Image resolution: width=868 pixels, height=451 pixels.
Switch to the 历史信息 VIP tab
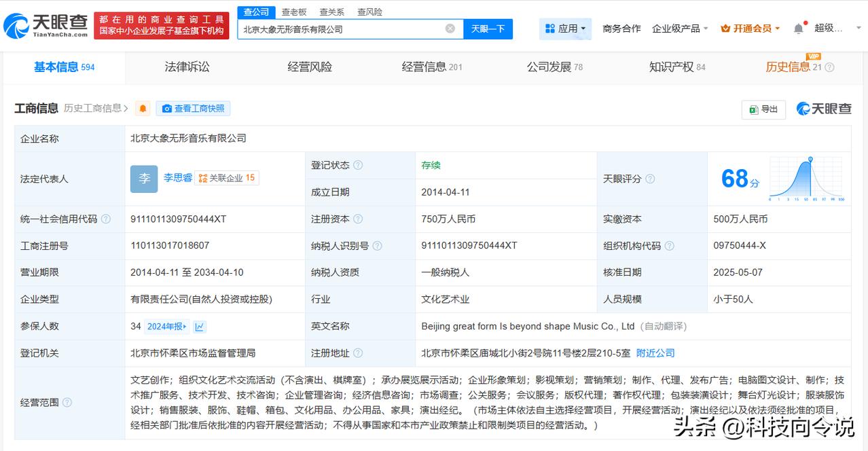click(794, 67)
